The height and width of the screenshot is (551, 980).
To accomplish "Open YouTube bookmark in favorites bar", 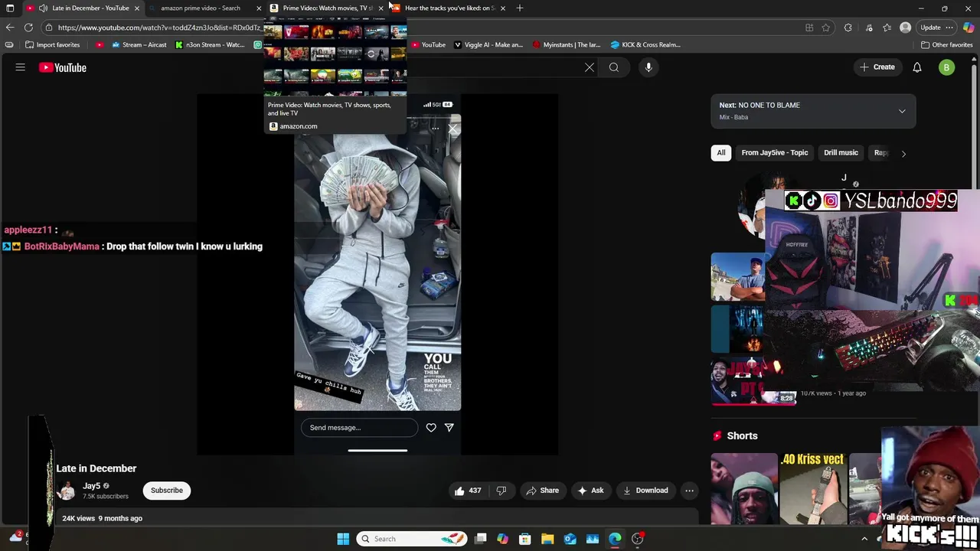I will pos(427,44).
